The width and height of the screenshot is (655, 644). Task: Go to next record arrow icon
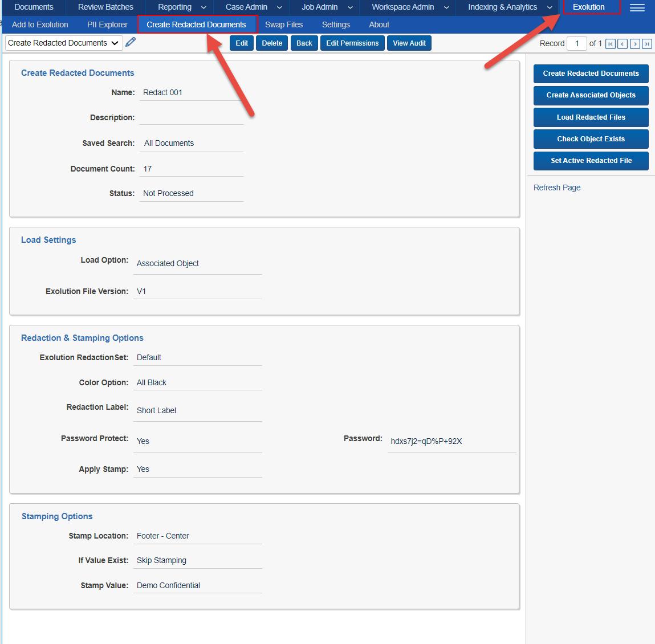point(635,43)
